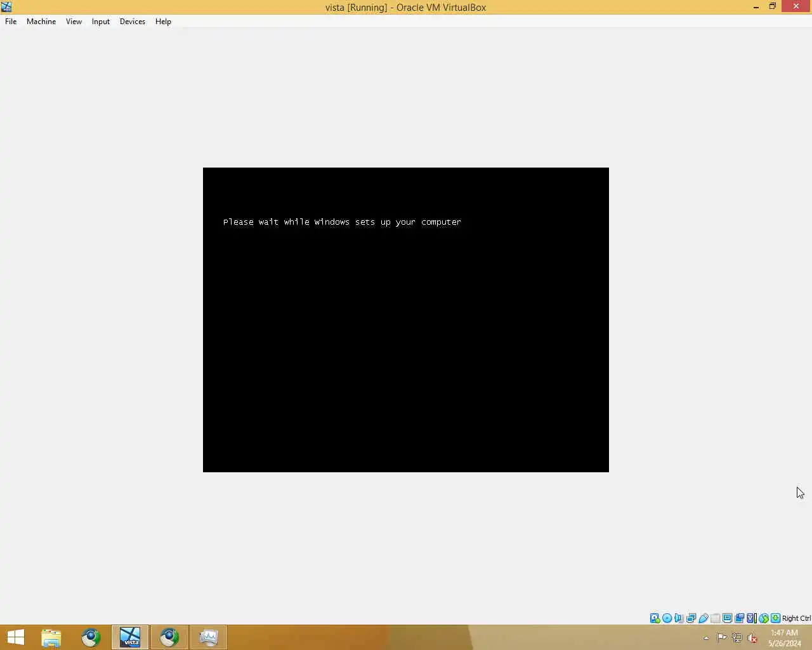Restore down the VirtualBox window
The image size is (812, 650).
pyautogui.click(x=773, y=7)
